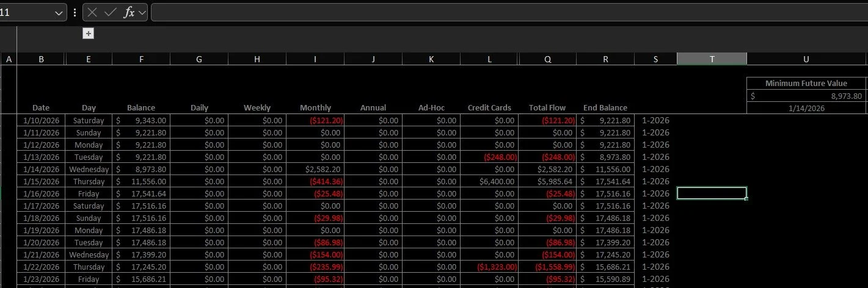Select the highlighted column T header
Image resolution: width=868 pixels, height=288 pixels.
coord(712,59)
